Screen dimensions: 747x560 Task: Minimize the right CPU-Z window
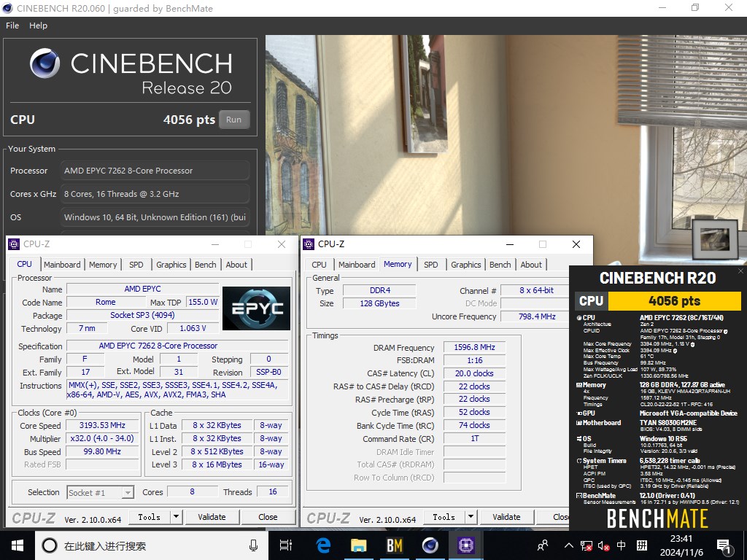(x=510, y=244)
